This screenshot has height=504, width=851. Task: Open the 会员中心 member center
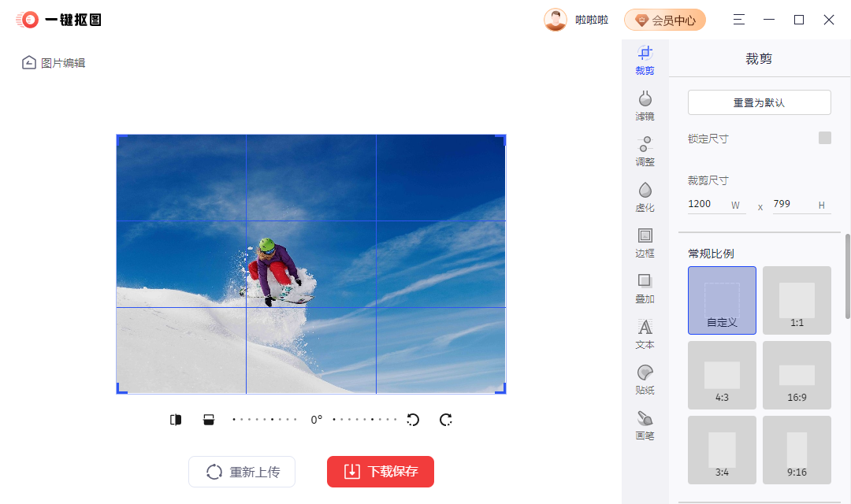click(665, 20)
